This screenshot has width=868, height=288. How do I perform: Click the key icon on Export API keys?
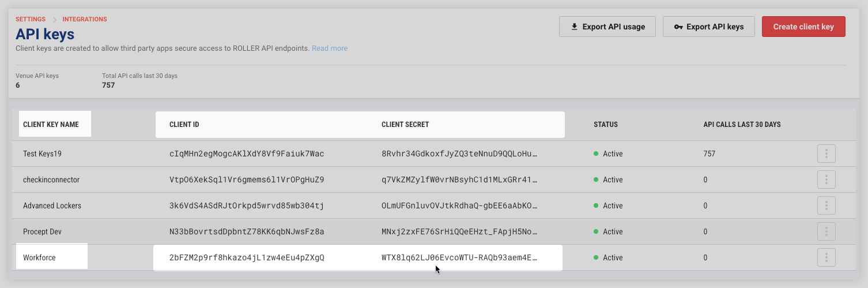678,27
